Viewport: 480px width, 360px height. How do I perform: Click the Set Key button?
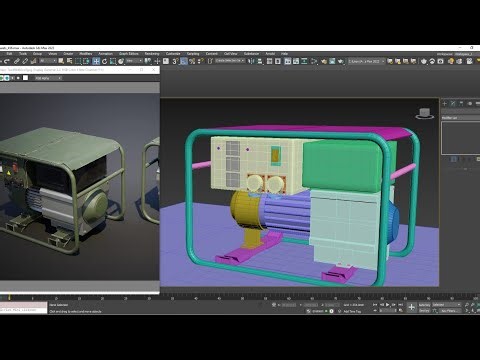pos(424,310)
